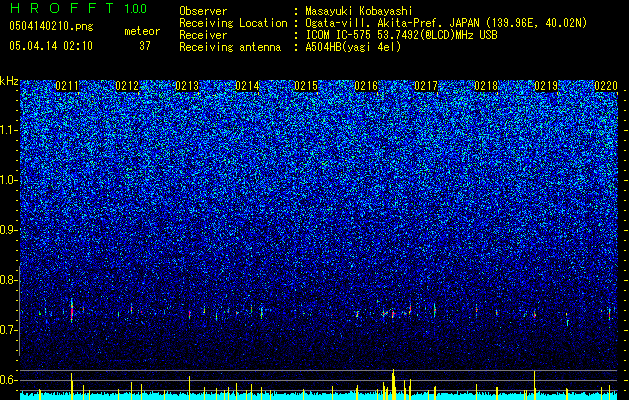
Task: Click the tall yellow power spike after 0216
Action: [x=394, y=384]
